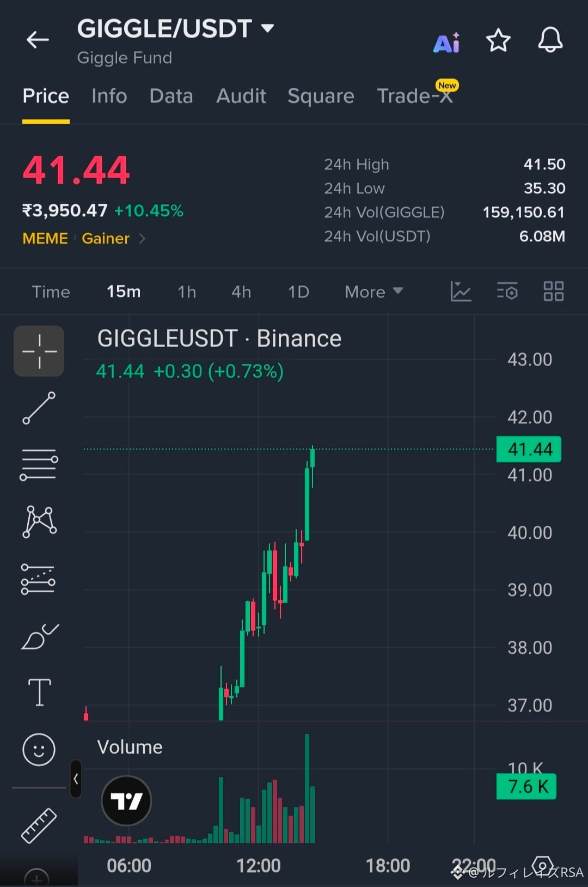Expand the More intervals dropdown
Viewport: 588px width, 887px height.
373,292
